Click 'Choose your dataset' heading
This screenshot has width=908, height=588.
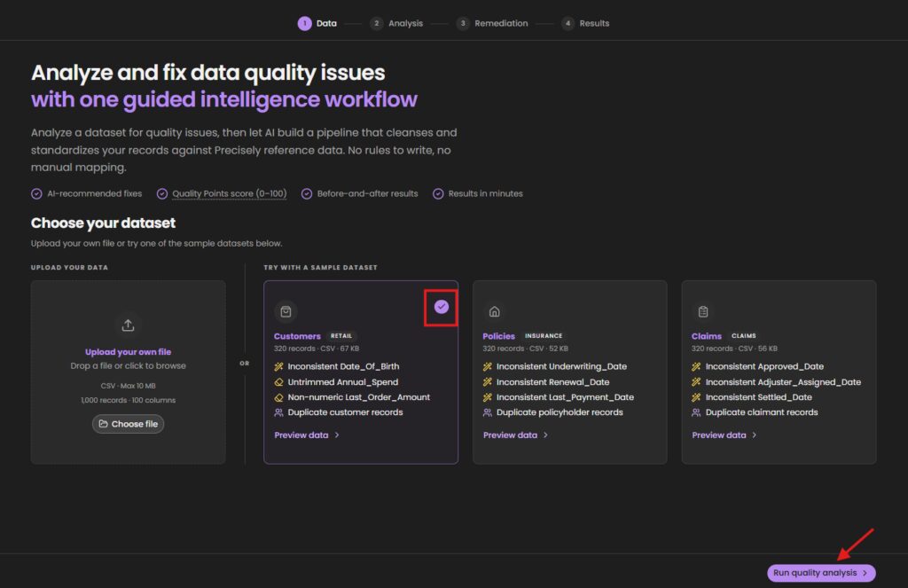[103, 223]
